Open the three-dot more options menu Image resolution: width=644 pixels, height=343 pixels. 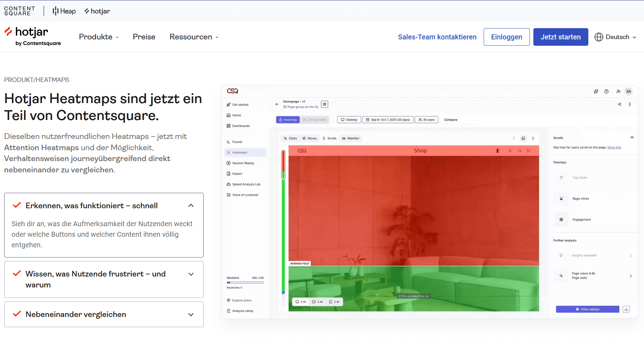click(630, 104)
